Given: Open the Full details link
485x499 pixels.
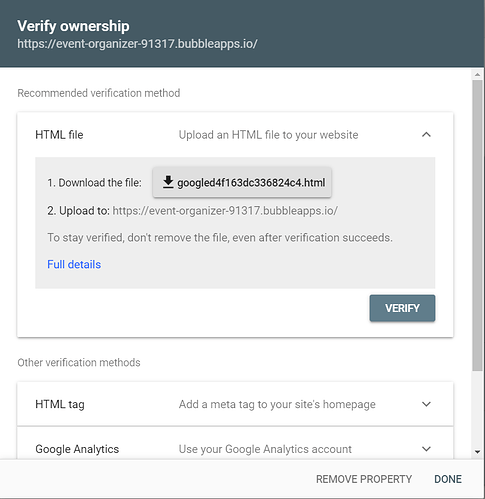Looking at the screenshot, I should (74, 264).
